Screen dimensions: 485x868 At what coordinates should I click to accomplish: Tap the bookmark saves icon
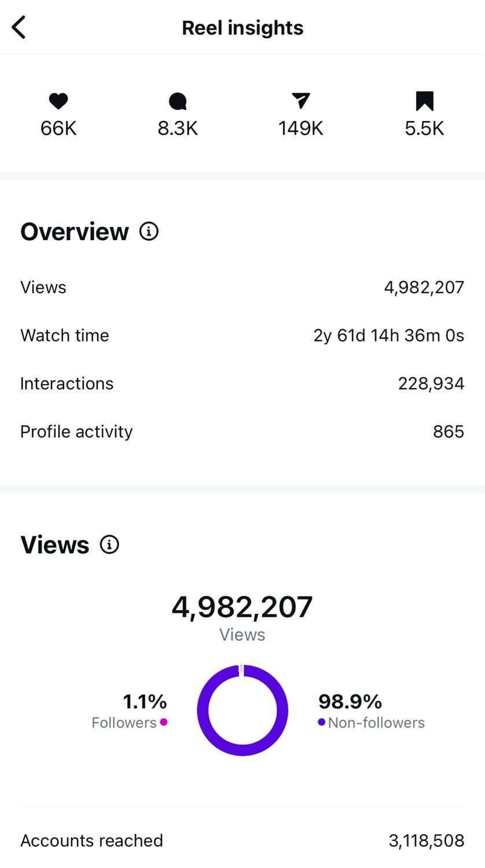[x=424, y=101]
